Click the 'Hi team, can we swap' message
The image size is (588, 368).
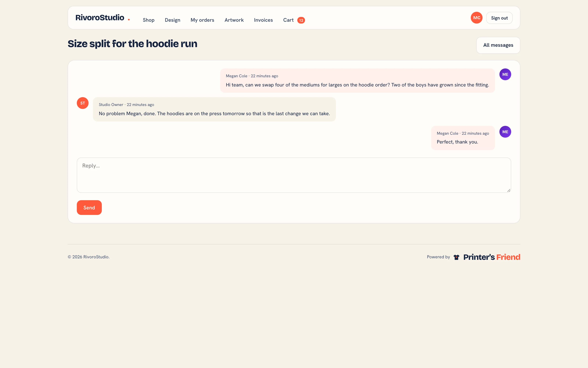[x=357, y=85]
